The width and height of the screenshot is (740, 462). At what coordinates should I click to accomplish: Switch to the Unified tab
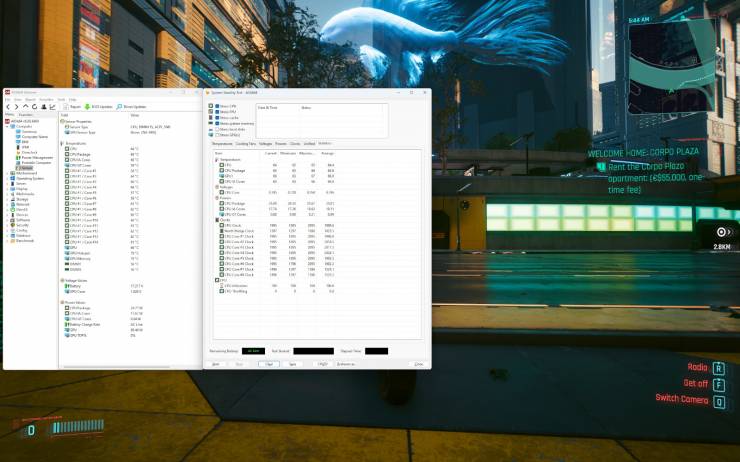(x=309, y=143)
